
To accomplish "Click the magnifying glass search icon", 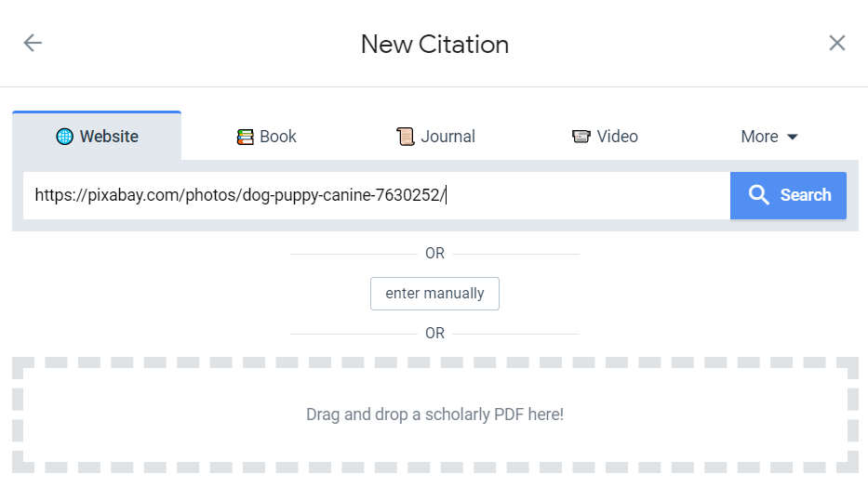I will [x=758, y=195].
